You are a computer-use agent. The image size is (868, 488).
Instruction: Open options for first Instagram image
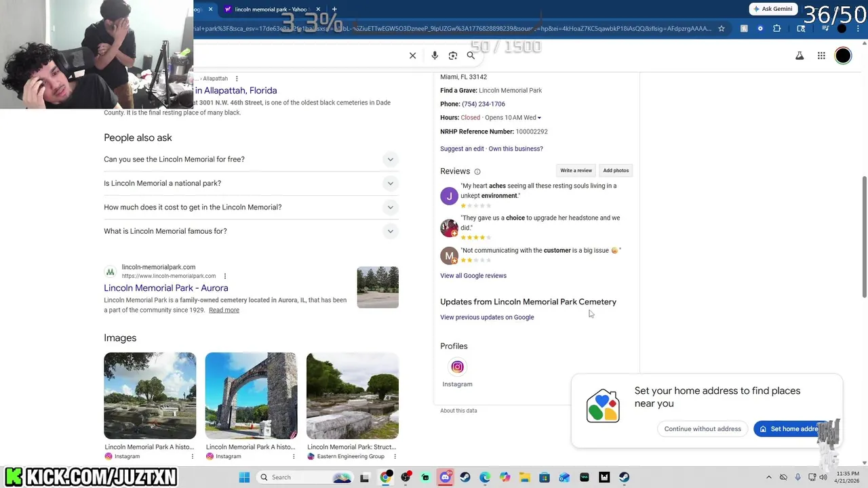[192, 457]
